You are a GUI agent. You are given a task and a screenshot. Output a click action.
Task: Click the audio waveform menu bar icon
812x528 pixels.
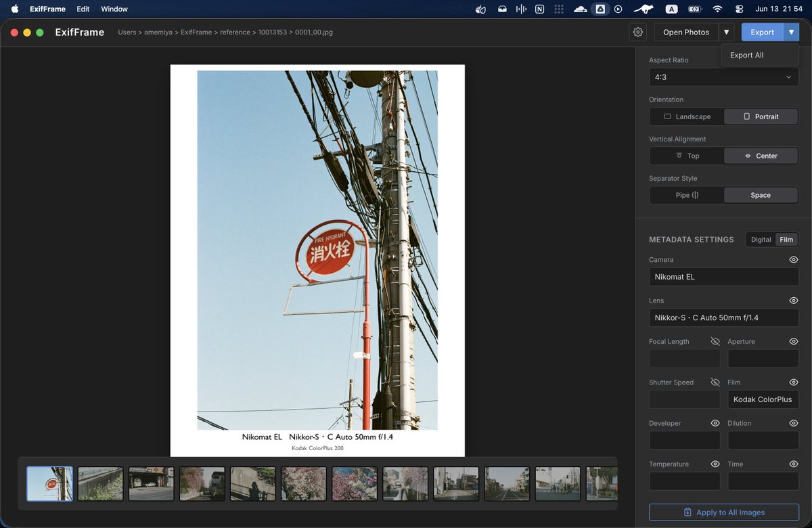point(521,9)
